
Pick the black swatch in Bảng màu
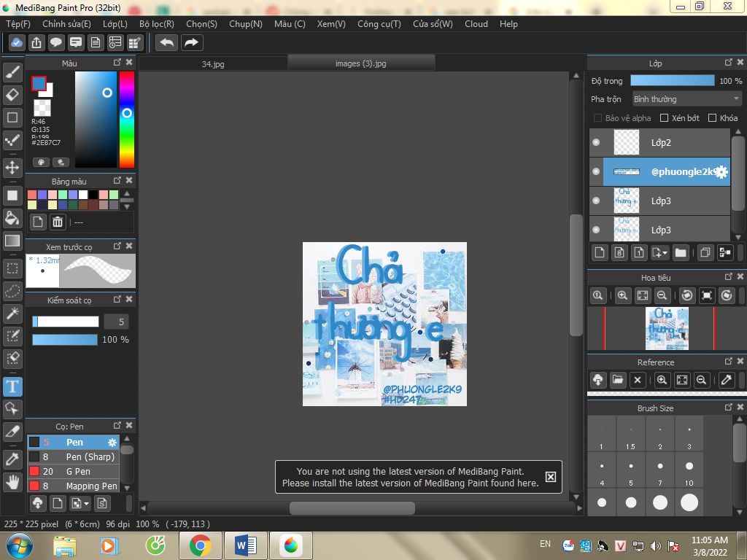tap(93, 194)
